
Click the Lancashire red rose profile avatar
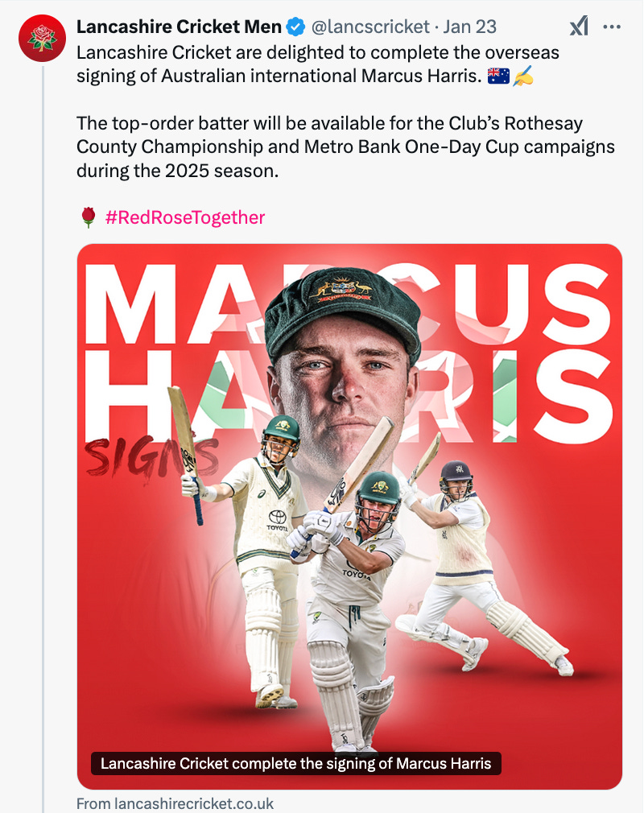pyautogui.click(x=42, y=39)
